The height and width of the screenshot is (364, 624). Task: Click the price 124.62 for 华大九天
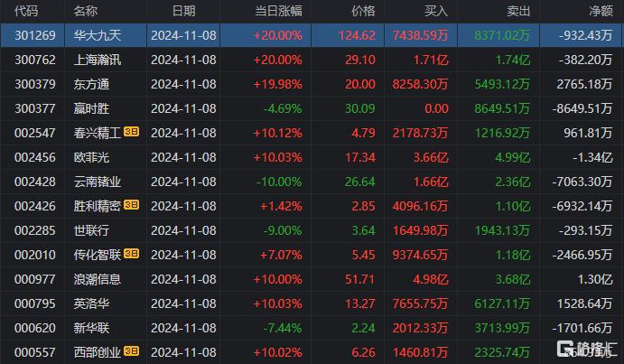click(x=357, y=35)
